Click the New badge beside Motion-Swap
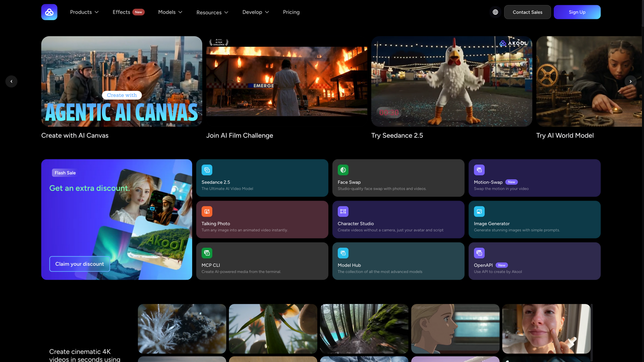This screenshot has width=644, height=362. pyautogui.click(x=512, y=182)
